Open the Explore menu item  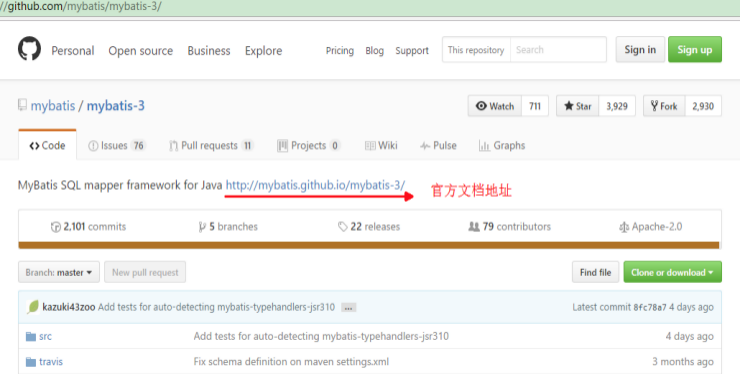click(x=264, y=51)
